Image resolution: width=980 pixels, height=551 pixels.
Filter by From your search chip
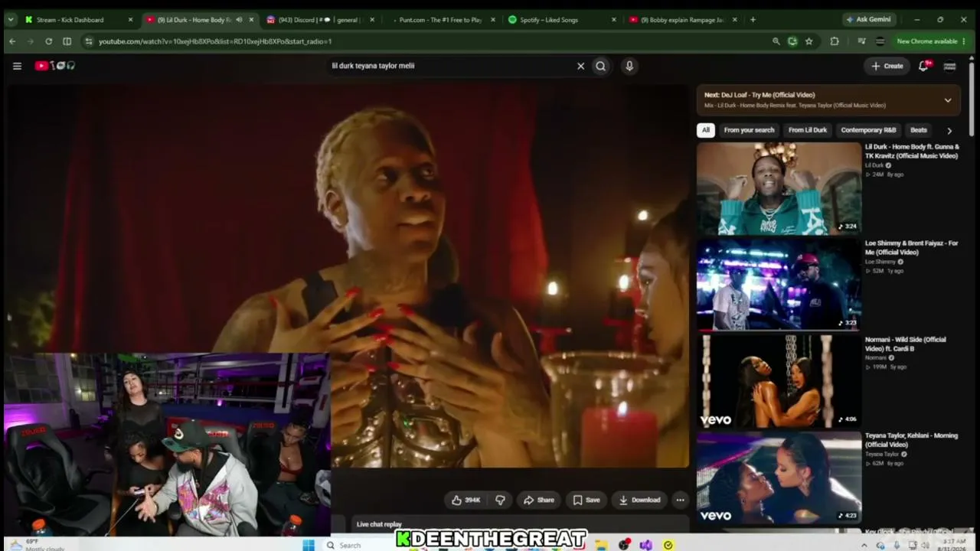pyautogui.click(x=749, y=130)
